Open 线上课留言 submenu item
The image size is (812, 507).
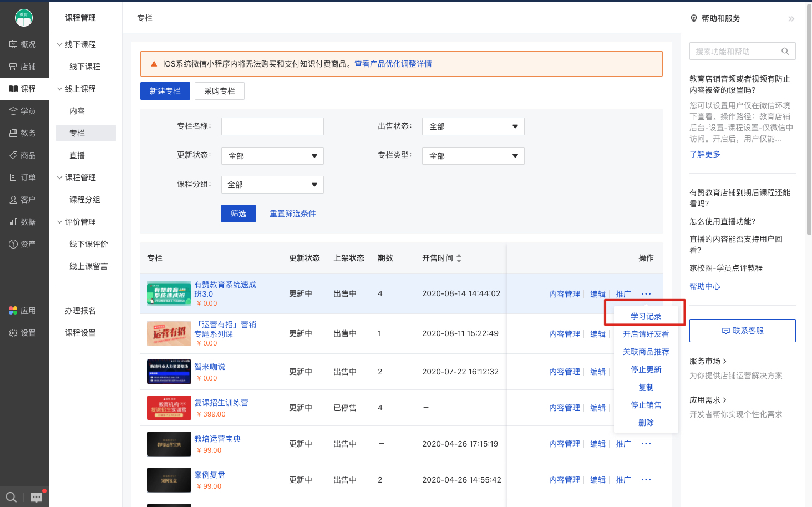point(89,266)
